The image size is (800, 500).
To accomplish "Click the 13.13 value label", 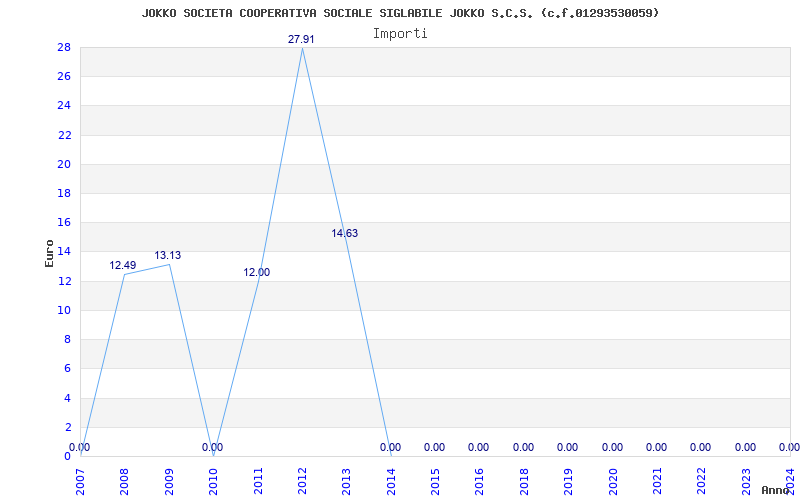I will pos(168,256).
